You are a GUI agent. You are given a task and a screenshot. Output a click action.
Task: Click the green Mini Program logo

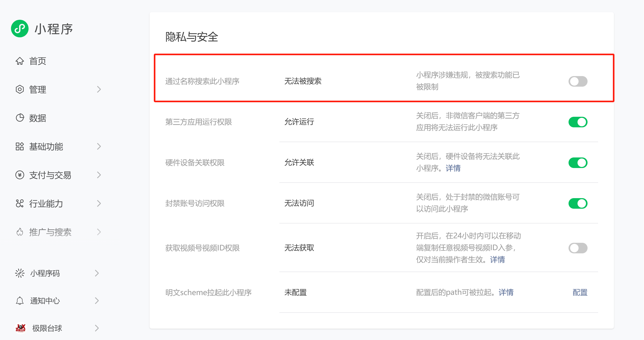pyautogui.click(x=20, y=29)
